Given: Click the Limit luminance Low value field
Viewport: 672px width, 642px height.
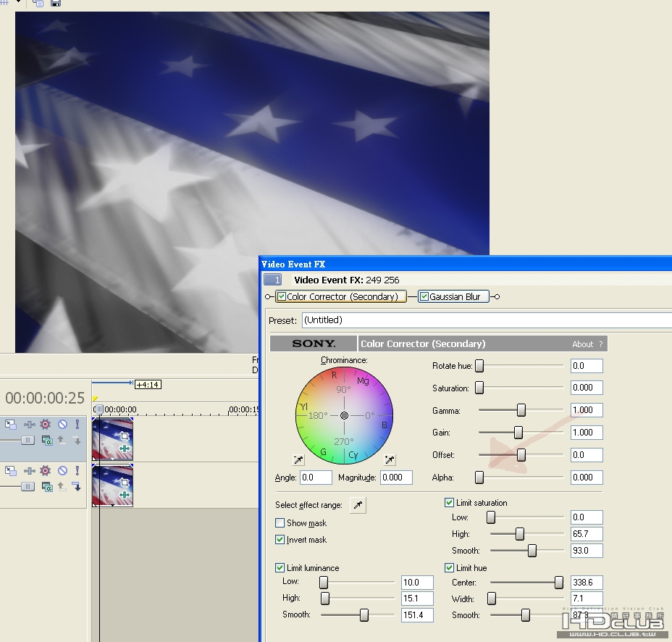Looking at the screenshot, I should click(x=417, y=583).
